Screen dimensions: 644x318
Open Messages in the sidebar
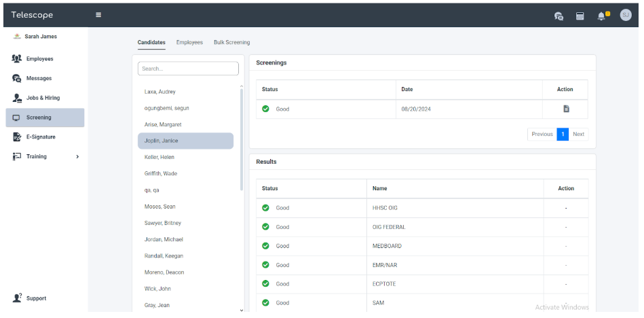39,79
